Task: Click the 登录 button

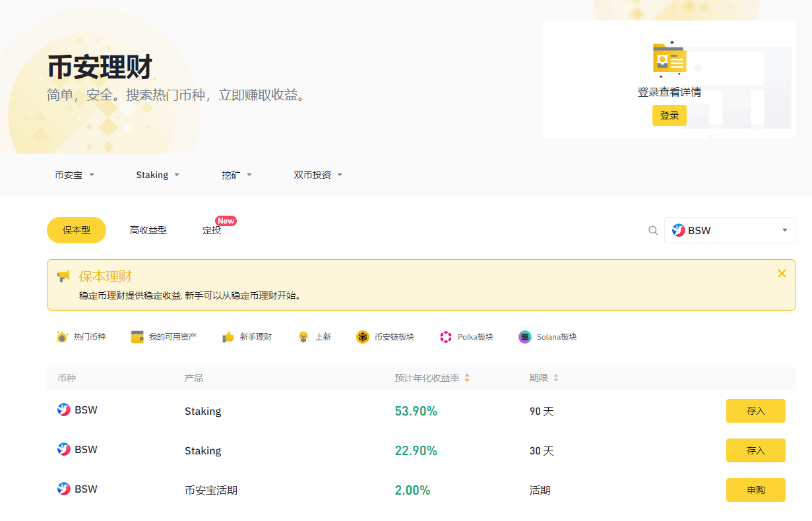Action: pos(670,115)
